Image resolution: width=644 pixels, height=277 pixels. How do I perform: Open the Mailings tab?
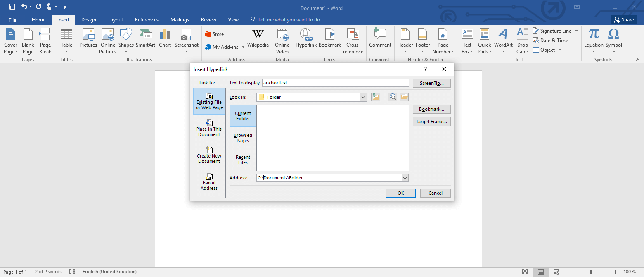[x=180, y=19]
